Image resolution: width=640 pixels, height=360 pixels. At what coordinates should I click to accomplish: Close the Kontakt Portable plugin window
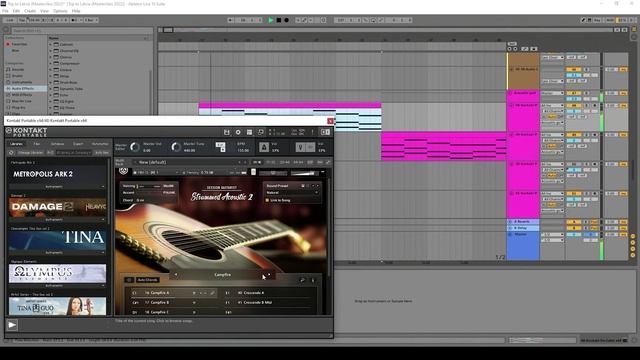[x=330, y=121]
